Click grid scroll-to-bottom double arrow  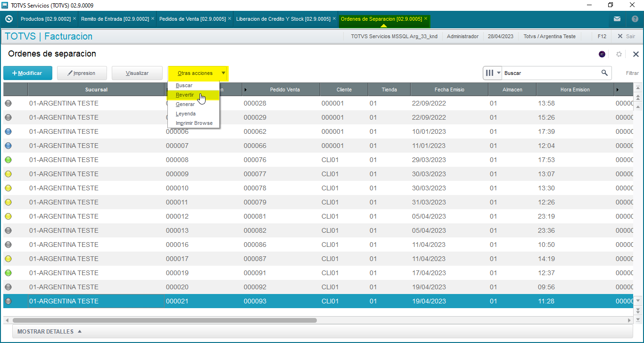[x=638, y=311]
